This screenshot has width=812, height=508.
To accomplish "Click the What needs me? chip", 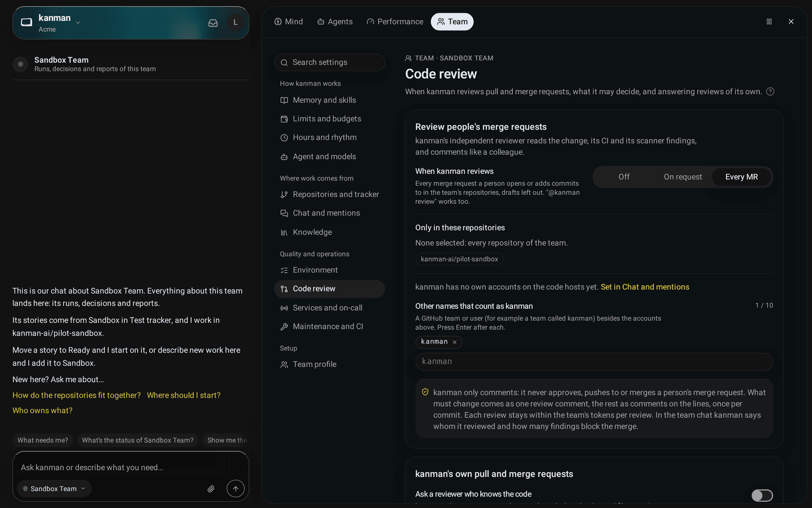I will 43,440.
